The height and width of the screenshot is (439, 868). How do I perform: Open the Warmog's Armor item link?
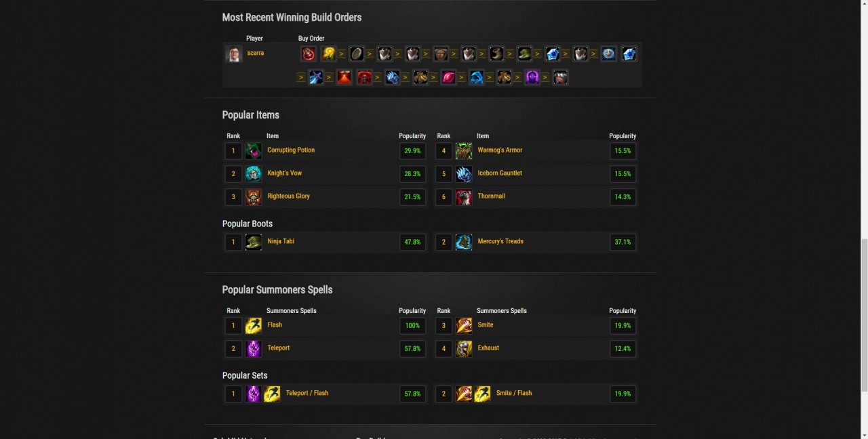500,150
